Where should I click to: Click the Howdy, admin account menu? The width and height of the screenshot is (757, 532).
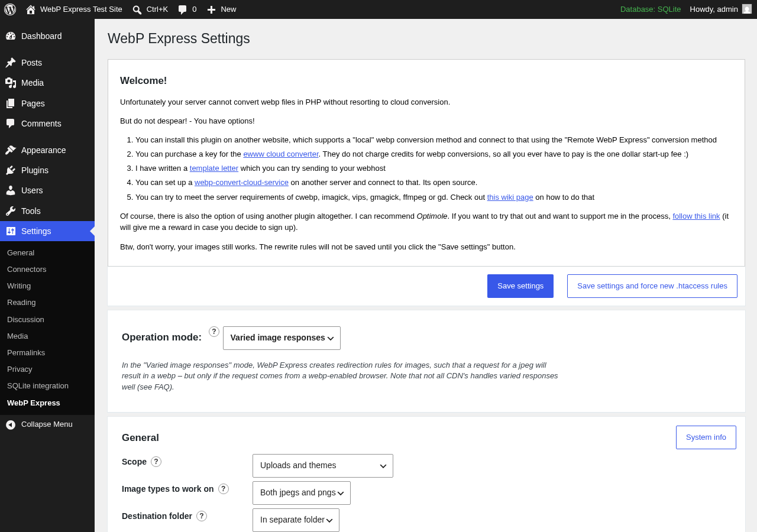tap(721, 9)
